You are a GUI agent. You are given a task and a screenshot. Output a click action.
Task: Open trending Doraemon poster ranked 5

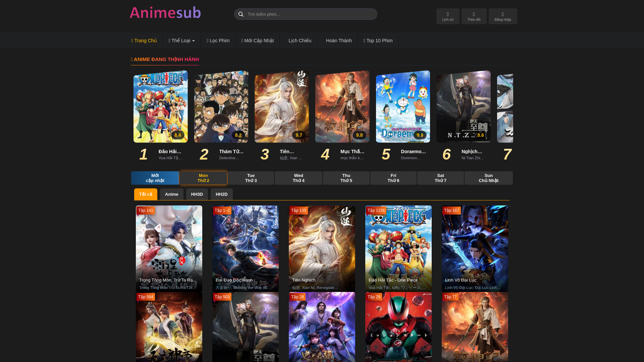403,107
